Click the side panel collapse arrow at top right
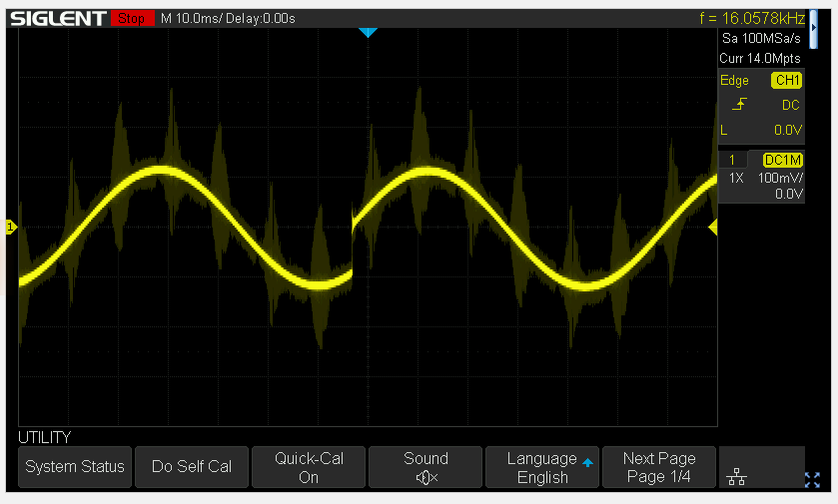The image size is (838, 504). [813, 28]
